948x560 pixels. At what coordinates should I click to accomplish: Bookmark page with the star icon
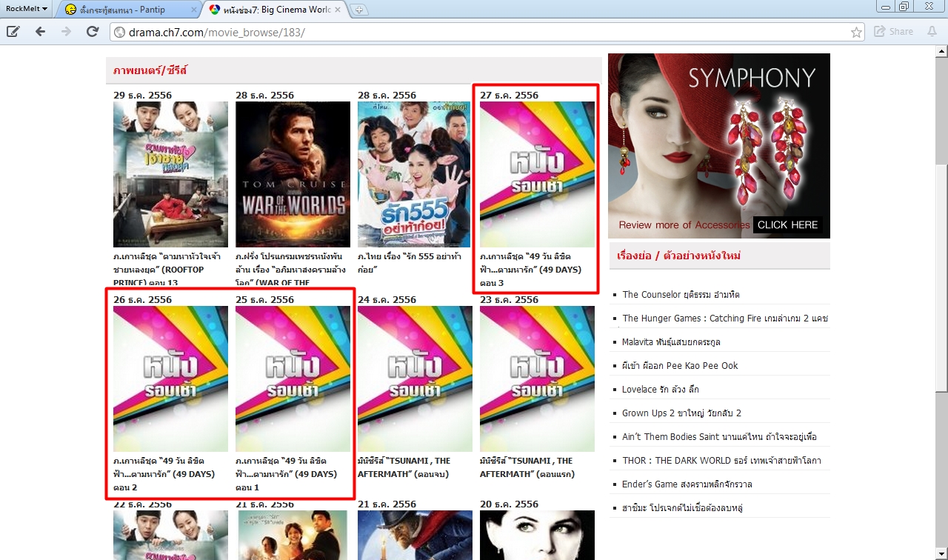pyautogui.click(x=856, y=32)
